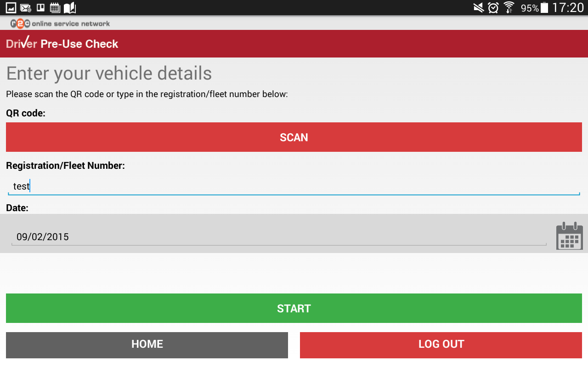Image resolution: width=588 pixels, height=368 pixels.
Task: Tap the Driver Pre-Use Check header title
Action: (62, 44)
